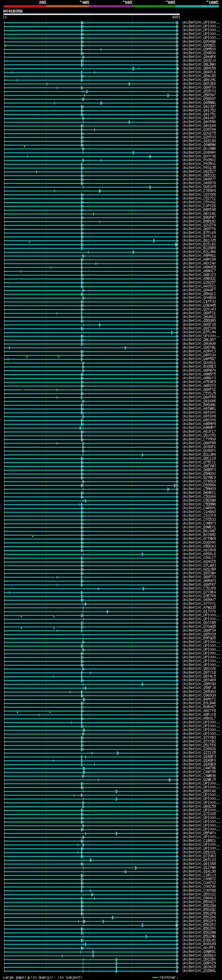The width and height of the screenshot is (222, 980).
Task: Select the UniRef100_A8JF17 label
Action: [x=199, y=432]
